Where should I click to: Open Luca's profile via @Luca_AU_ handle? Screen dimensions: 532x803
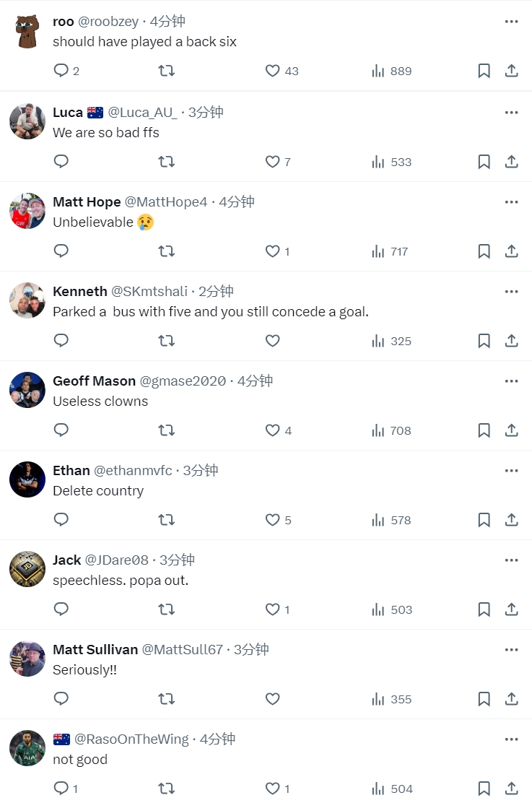point(142,112)
